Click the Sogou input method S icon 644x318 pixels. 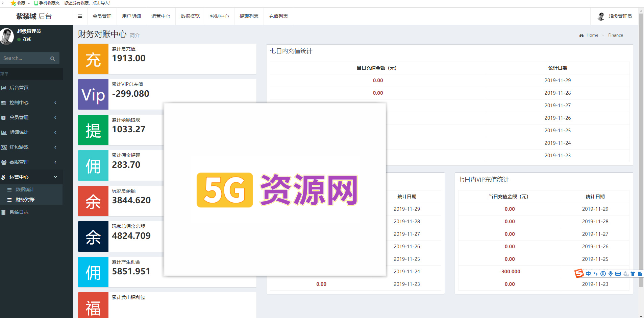click(x=579, y=273)
